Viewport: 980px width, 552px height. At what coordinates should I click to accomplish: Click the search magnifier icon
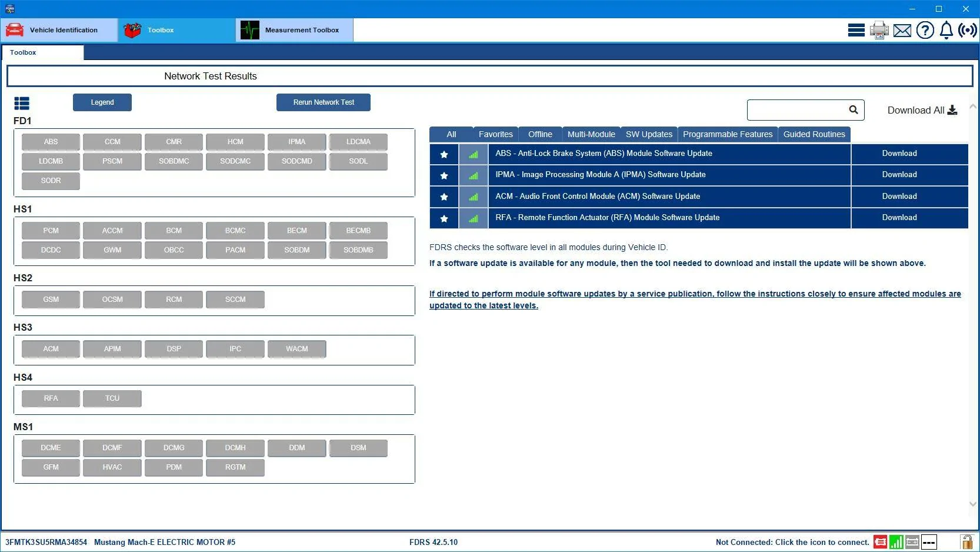pyautogui.click(x=854, y=109)
